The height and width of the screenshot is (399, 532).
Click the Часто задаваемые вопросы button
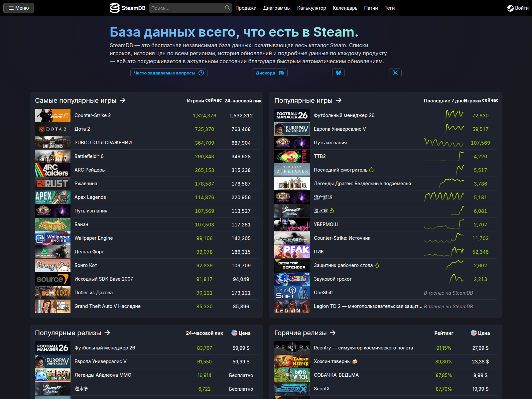(x=169, y=73)
